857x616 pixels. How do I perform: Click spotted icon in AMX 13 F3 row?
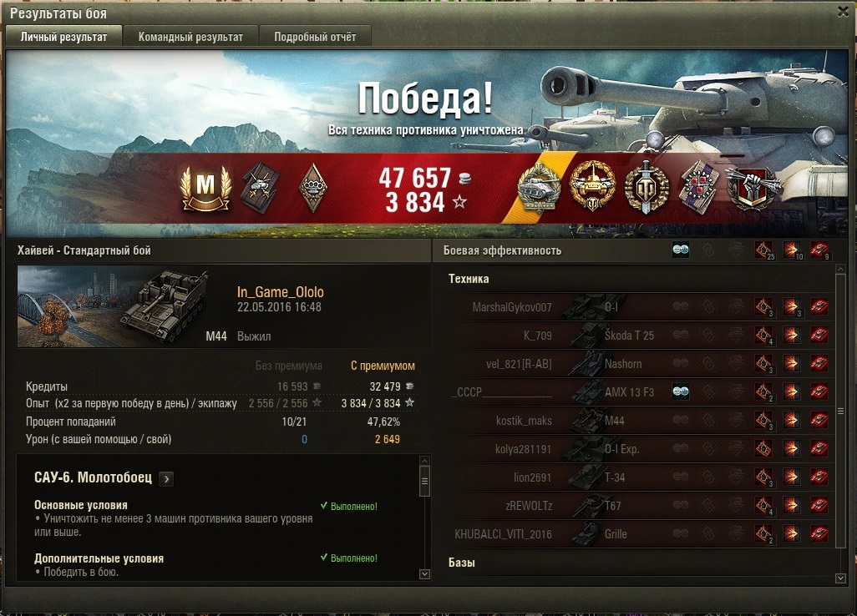[x=681, y=391]
